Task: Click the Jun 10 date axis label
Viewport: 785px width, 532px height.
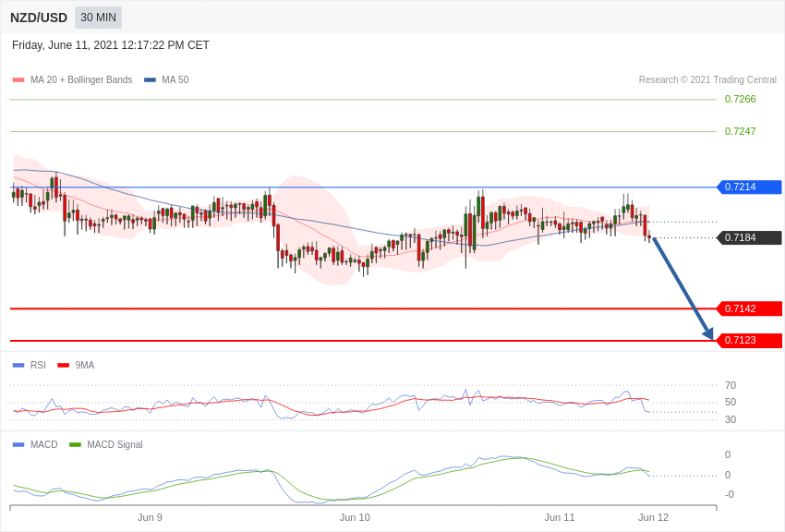Action: pyautogui.click(x=355, y=517)
